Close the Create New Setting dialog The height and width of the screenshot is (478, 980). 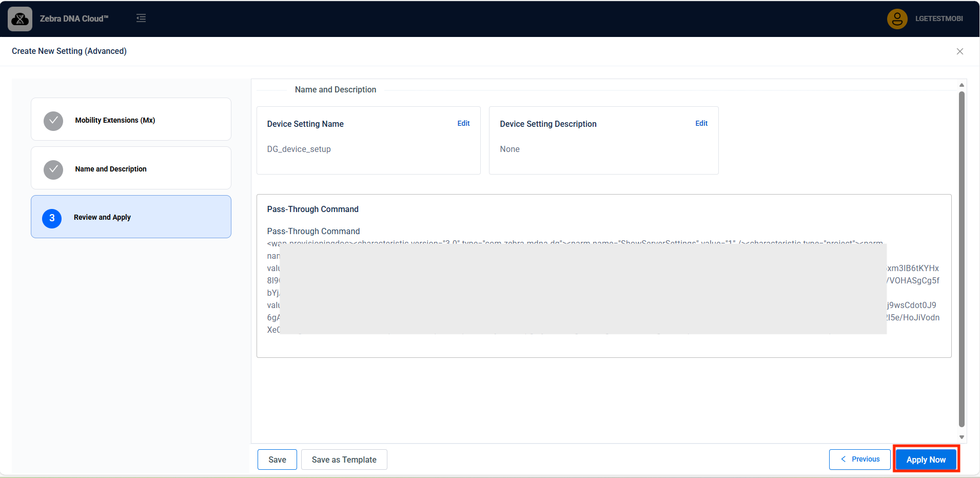click(959, 51)
